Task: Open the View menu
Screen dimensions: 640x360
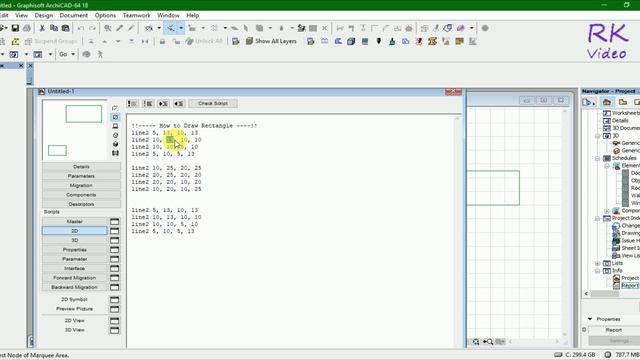Action: [x=22, y=15]
